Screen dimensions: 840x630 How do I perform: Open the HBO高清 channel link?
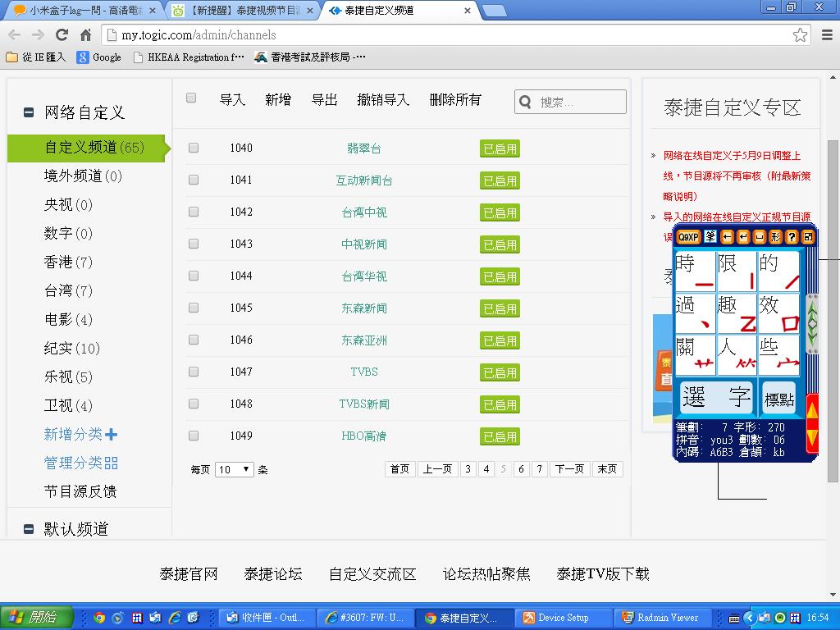(x=364, y=436)
